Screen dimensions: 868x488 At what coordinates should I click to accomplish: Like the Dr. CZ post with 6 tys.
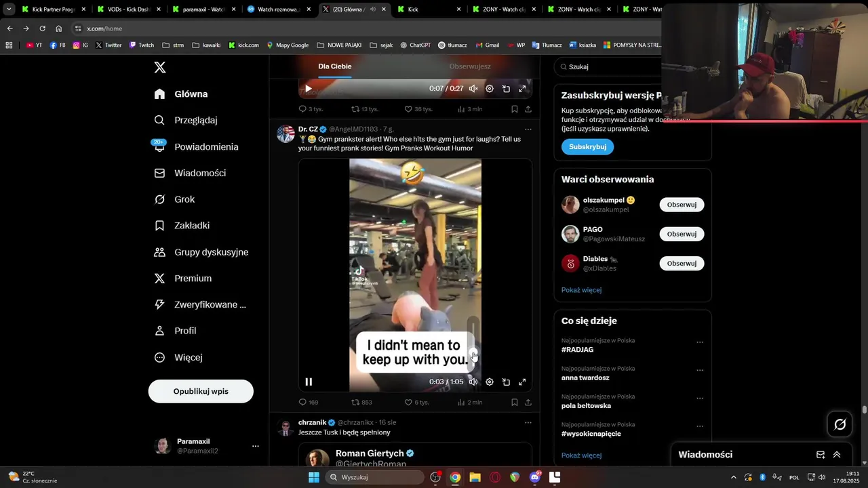[x=416, y=402]
